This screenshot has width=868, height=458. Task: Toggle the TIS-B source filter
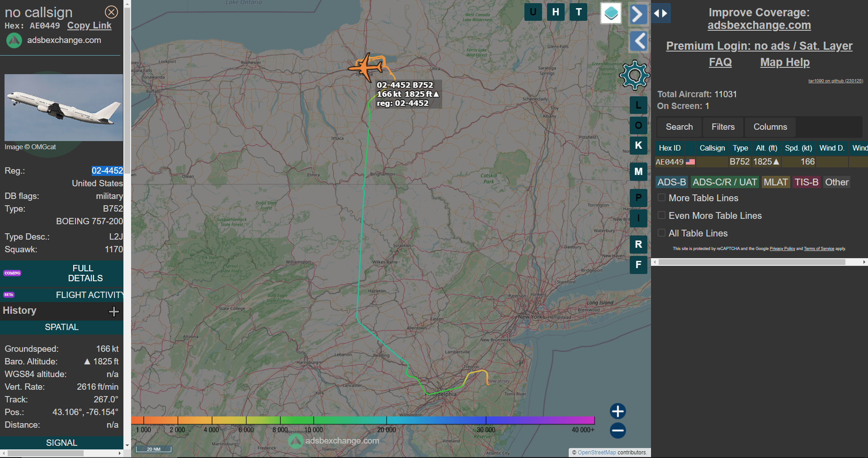[x=807, y=182]
